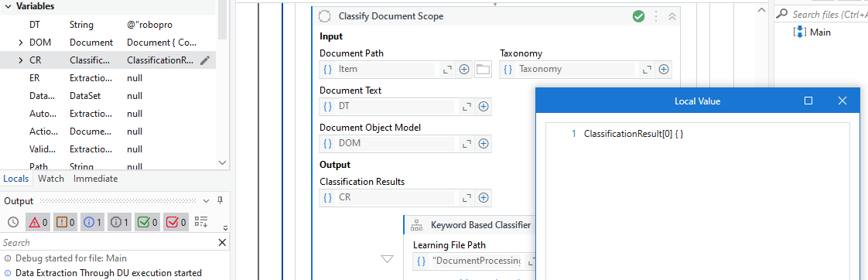Viewport: 868px width, 280px height.
Task: Switch to the Immediate tab
Action: click(x=95, y=179)
